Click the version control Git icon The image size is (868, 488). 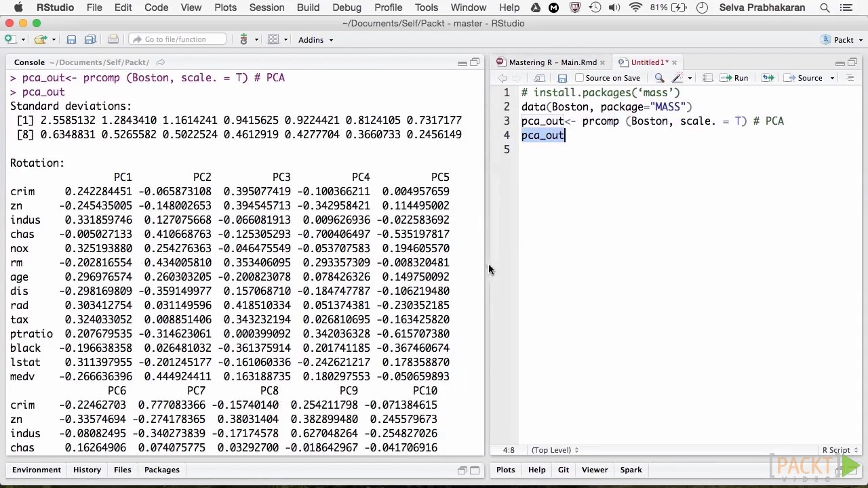243,39
